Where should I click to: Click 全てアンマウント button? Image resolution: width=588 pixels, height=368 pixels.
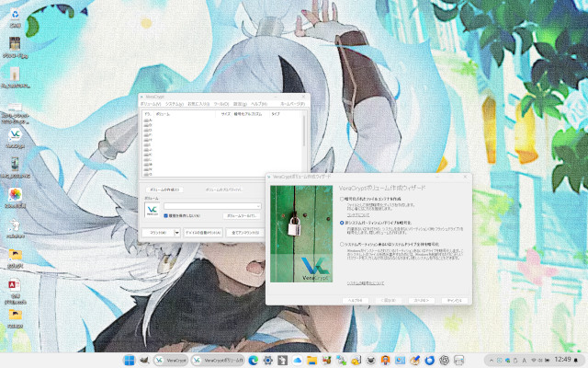245,233
